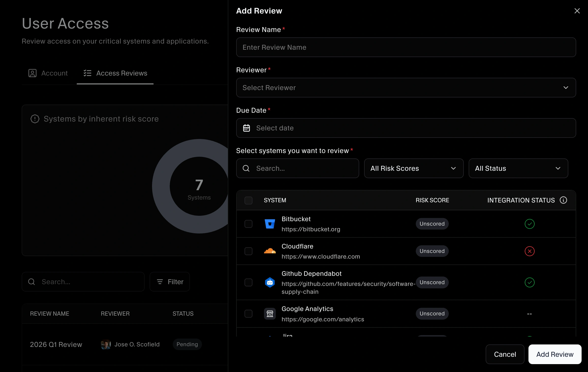
Task: Open the All Risk Scores dropdown
Action: (414, 168)
